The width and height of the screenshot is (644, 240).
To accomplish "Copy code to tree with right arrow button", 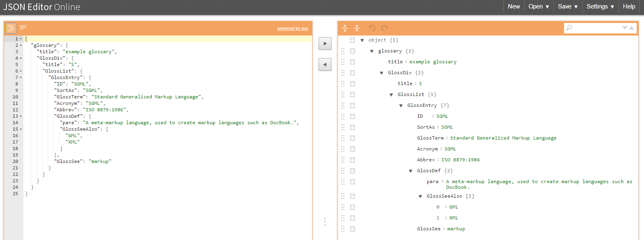I will click(325, 44).
